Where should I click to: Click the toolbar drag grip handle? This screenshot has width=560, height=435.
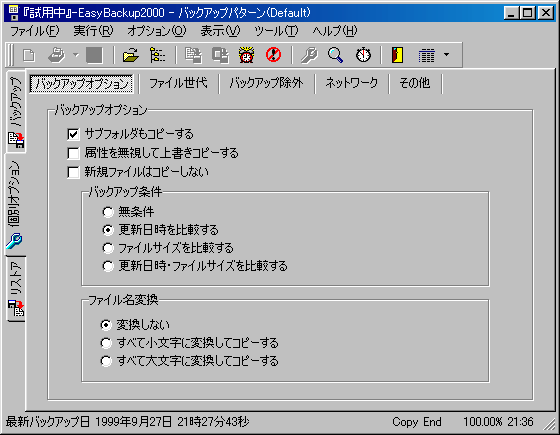pyautogui.click(x=11, y=55)
